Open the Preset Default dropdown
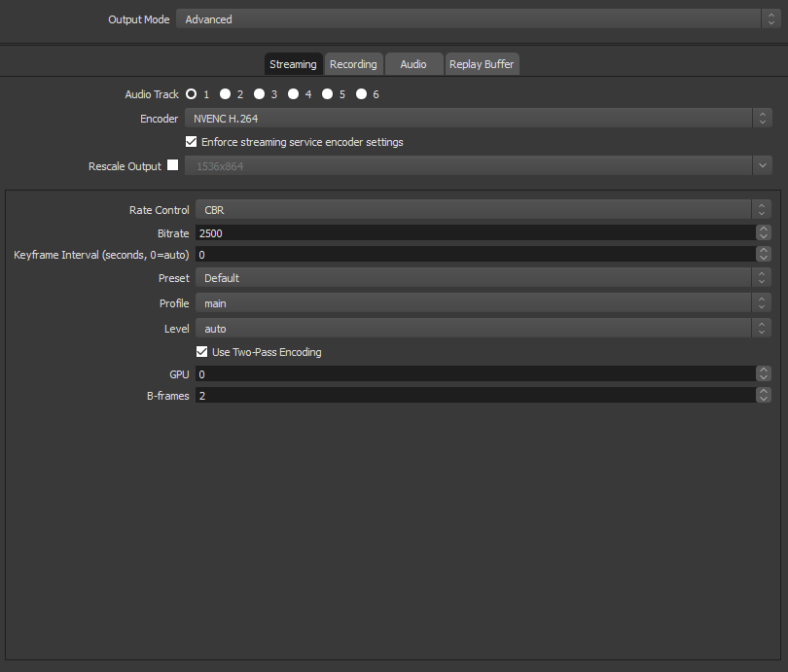788x672 pixels. (483, 277)
